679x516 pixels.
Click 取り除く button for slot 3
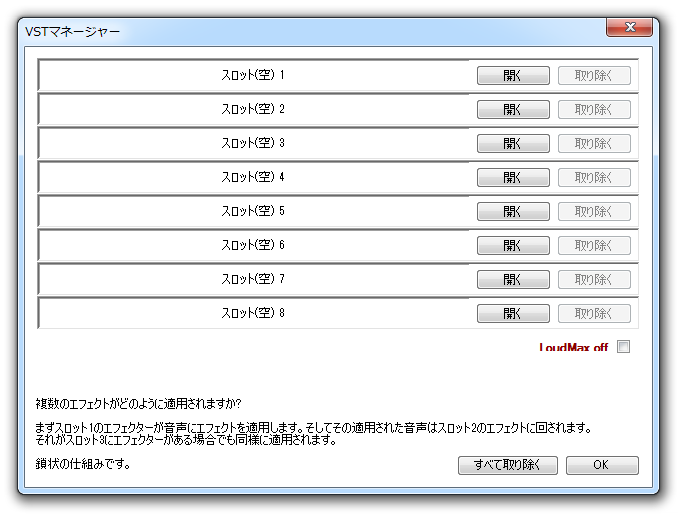(594, 143)
